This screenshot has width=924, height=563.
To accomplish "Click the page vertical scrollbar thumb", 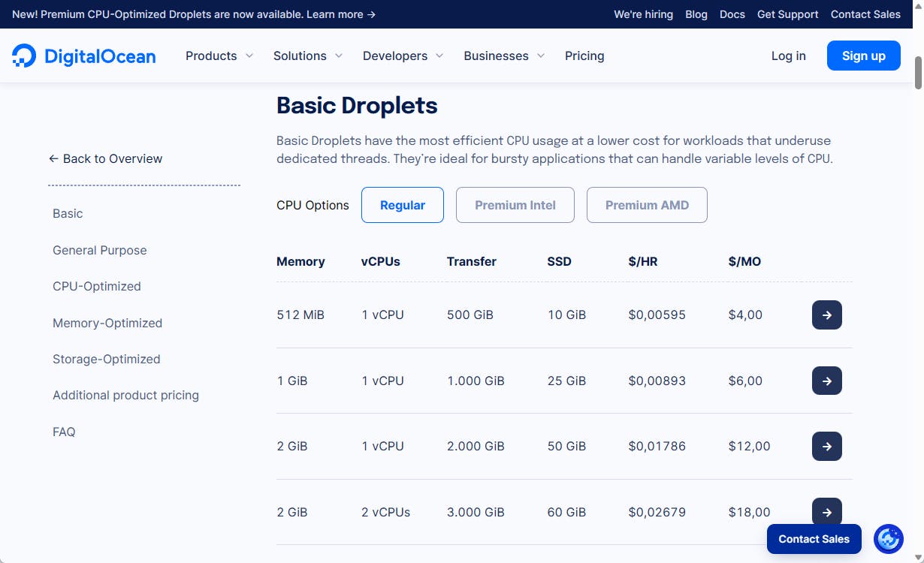I will (x=918, y=73).
